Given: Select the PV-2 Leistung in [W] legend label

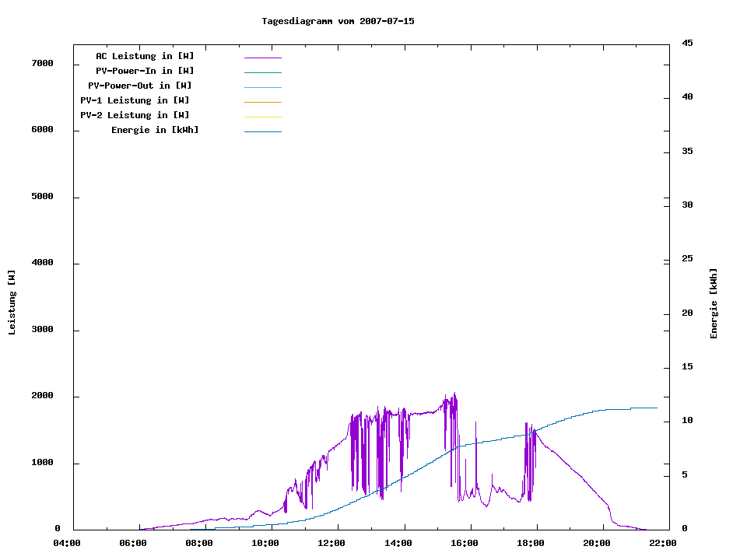Looking at the screenshot, I should [135, 115].
